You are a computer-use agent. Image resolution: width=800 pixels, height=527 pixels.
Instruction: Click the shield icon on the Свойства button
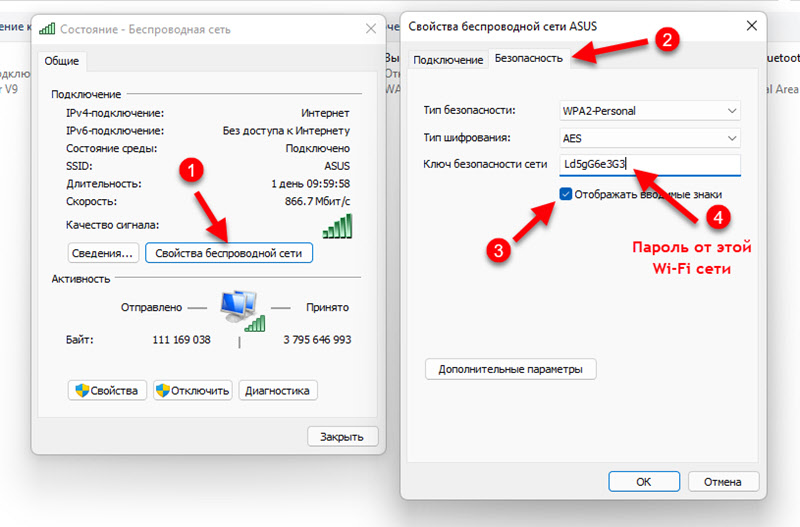(82, 390)
